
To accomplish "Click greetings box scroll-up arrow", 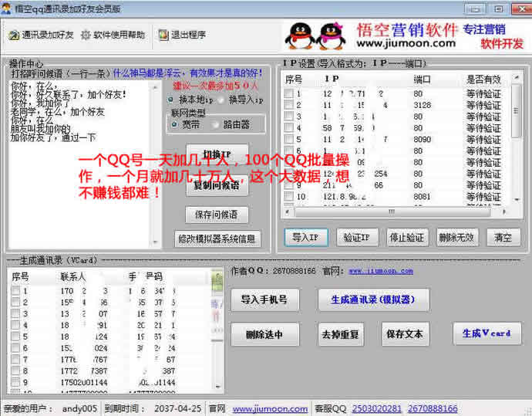I will [x=155, y=87].
